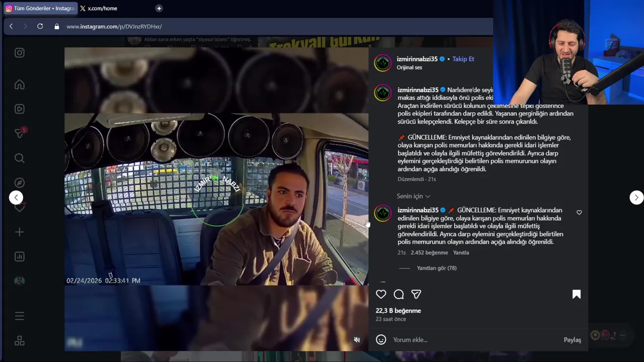The image size is (644, 362).
Task: Open Meta apps grid icon
Action: pos(20,341)
